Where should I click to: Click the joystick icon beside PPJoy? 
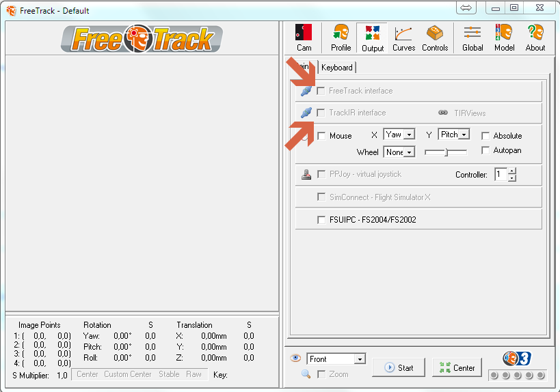[x=306, y=174]
